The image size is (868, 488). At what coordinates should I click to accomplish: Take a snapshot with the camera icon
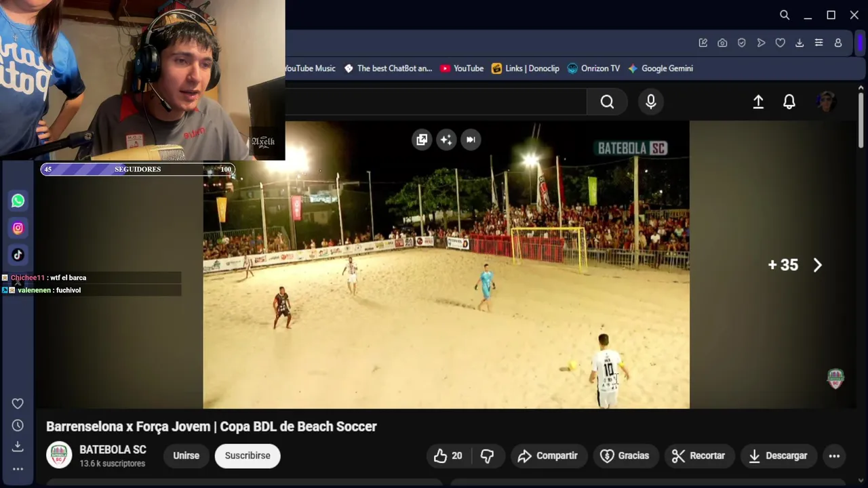722,43
